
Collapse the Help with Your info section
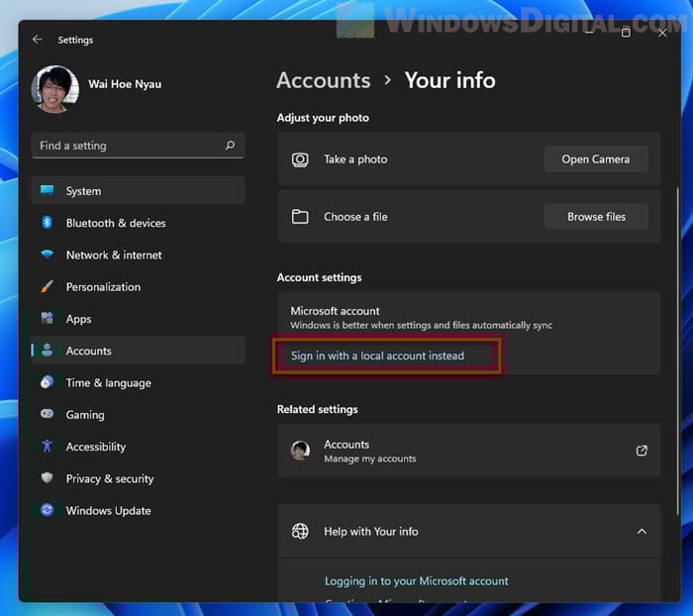click(x=642, y=531)
